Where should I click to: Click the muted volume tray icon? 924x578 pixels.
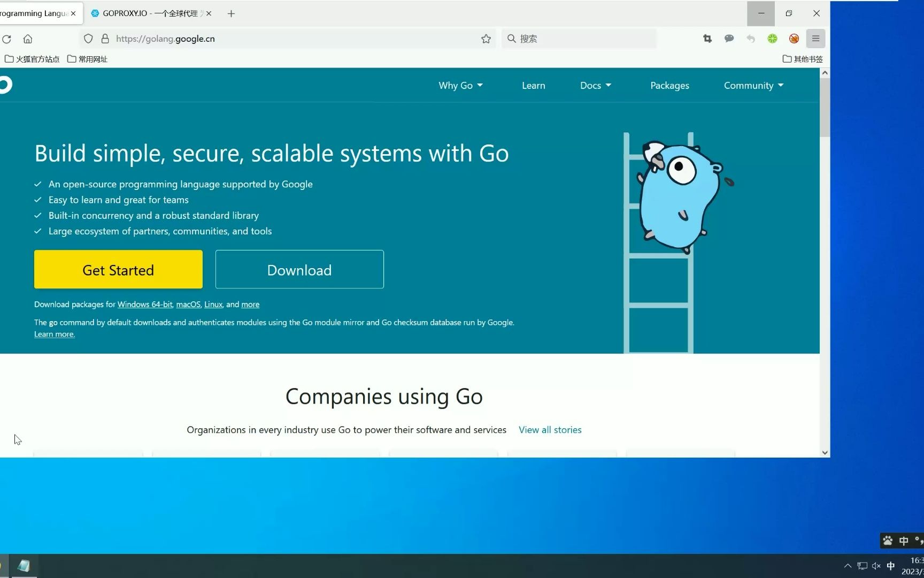(876, 566)
